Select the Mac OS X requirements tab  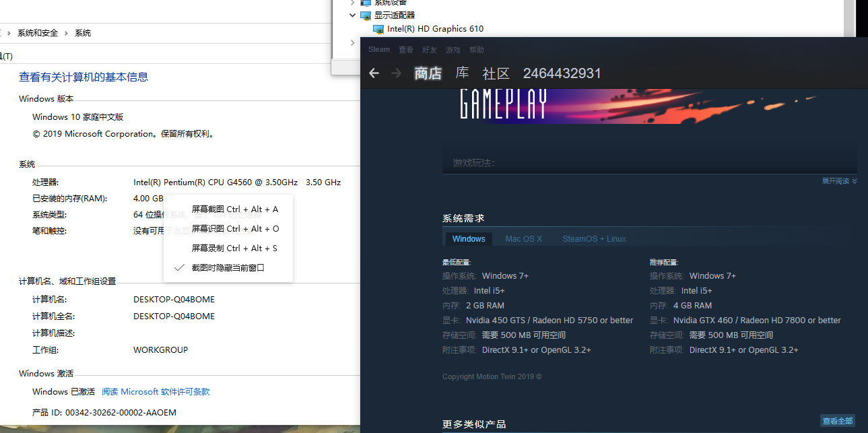point(524,239)
